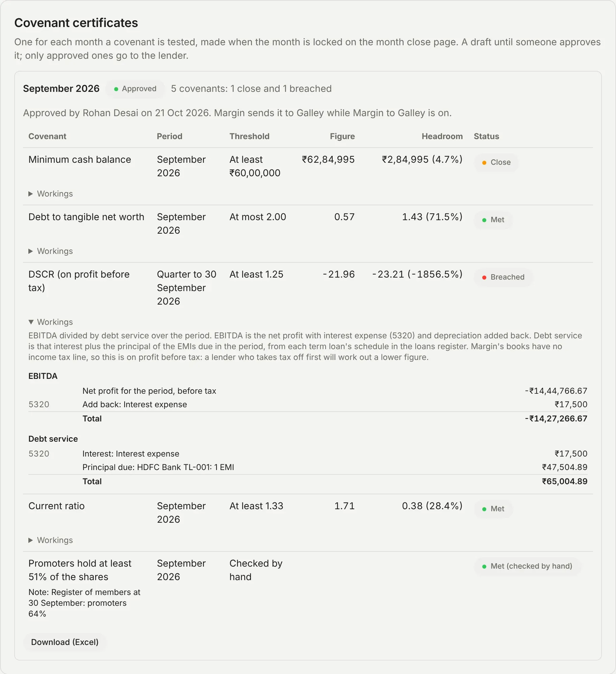The image size is (616, 674).
Task: Select 'Net profit for the period, before tax' line
Action: coord(149,391)
